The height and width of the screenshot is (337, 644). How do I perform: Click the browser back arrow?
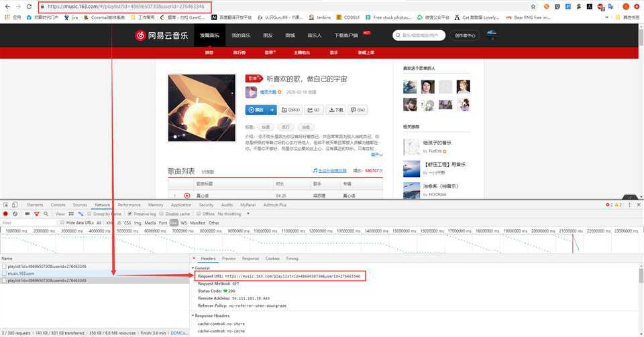[x=7, y=7]
